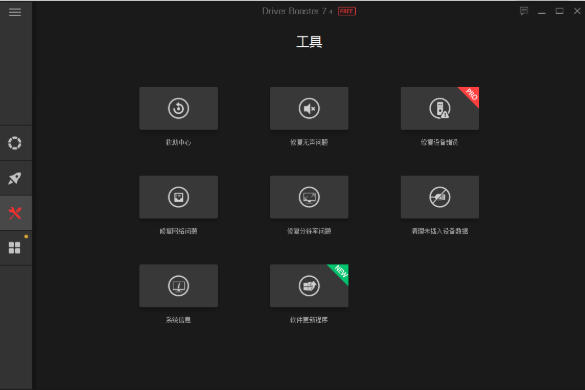Open the Fix Device Error PRO tile
The height and width of the screenshot is (390, 585).
point(440,109)
